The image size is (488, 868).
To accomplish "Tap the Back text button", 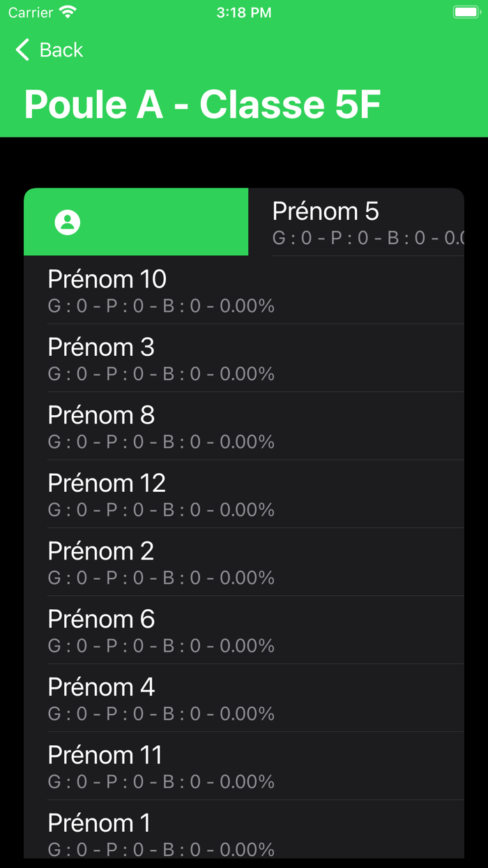I will (61, 50).
